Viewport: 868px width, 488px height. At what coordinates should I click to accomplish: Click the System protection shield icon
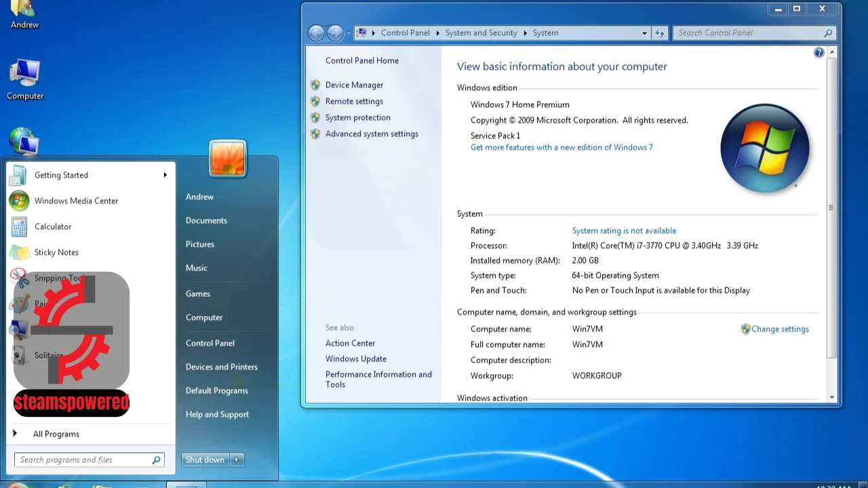[x=315, y=117]
